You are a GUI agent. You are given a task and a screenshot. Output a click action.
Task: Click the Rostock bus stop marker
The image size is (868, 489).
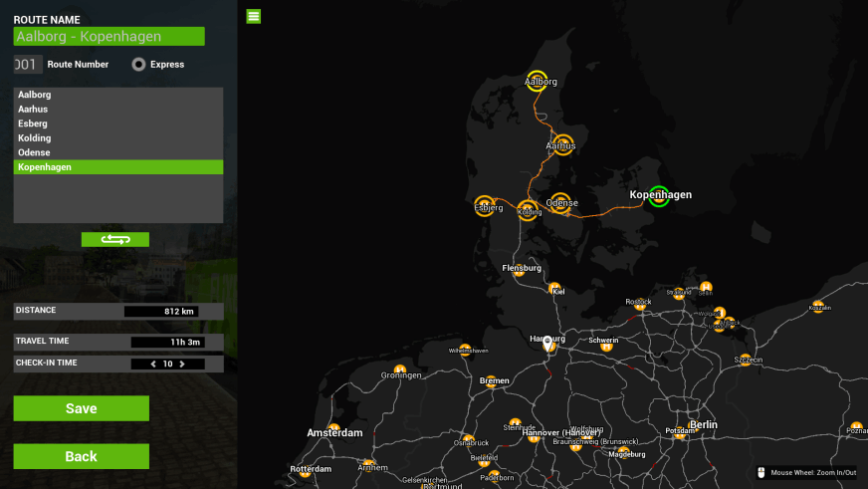(640, 304)
